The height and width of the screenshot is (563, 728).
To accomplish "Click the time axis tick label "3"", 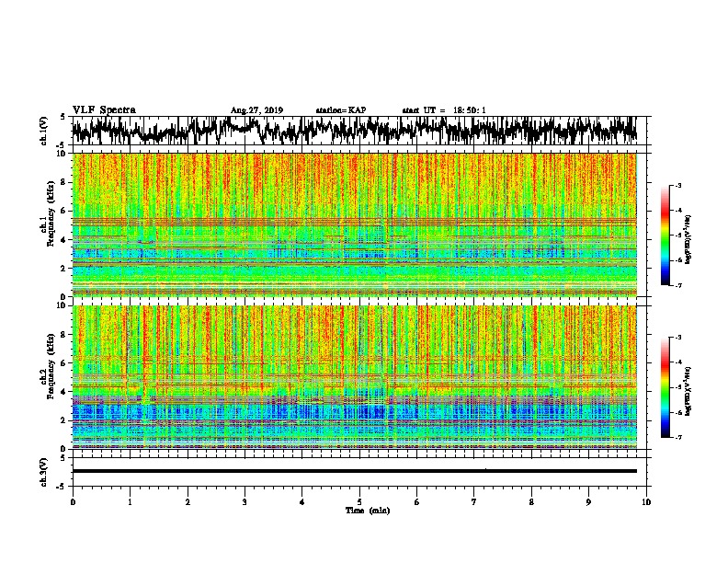I will pyautogui.click(x=245, y=502).
